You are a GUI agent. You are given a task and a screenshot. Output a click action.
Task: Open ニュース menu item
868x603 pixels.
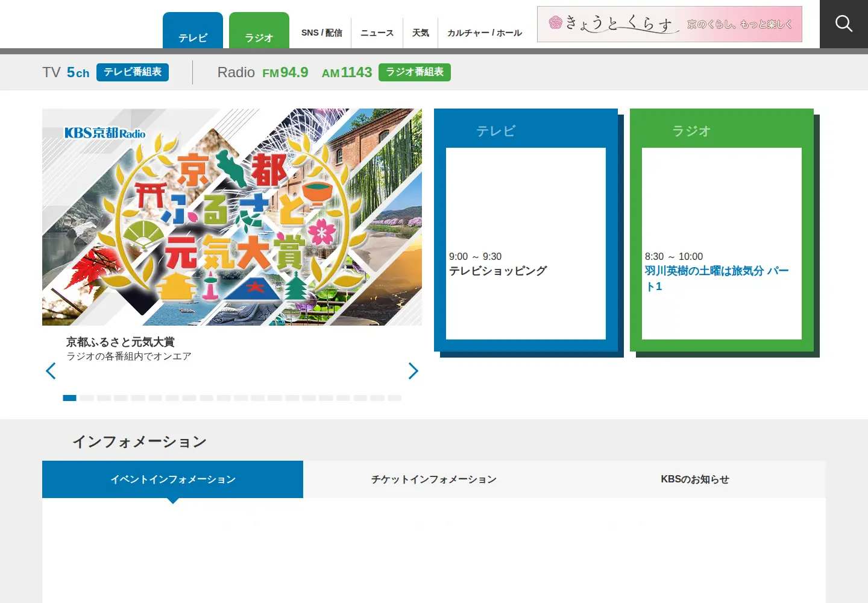pos(377,33)
